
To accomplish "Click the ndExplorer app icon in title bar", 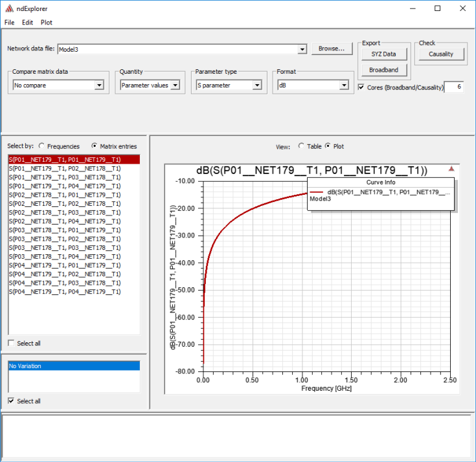I will coord(9,8).
